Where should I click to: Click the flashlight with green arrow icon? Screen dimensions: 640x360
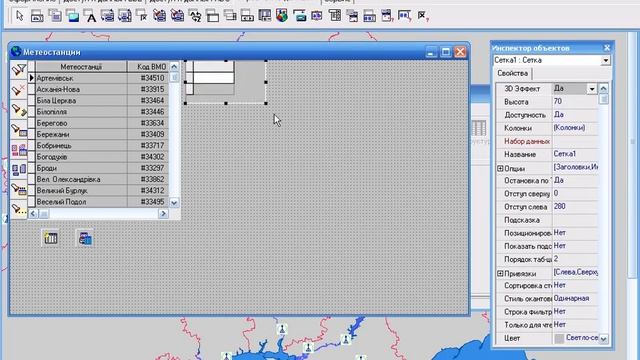coord(18,110)
